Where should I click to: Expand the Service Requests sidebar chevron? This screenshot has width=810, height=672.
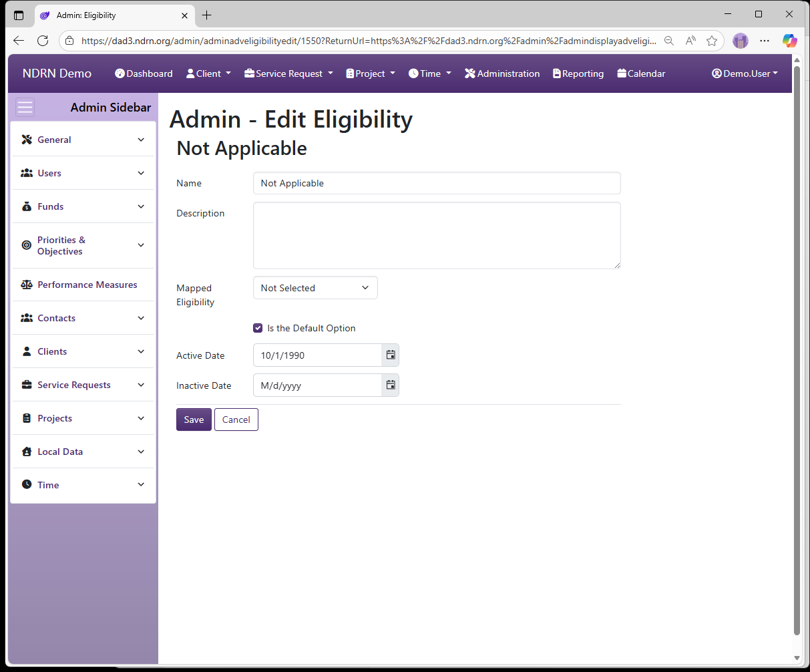click(x=141, y=385)
